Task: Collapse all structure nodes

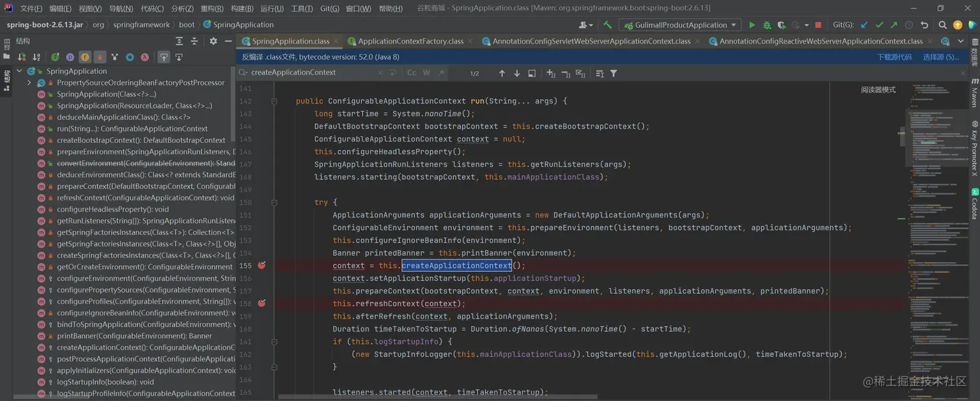Action: tap(194, 41)
